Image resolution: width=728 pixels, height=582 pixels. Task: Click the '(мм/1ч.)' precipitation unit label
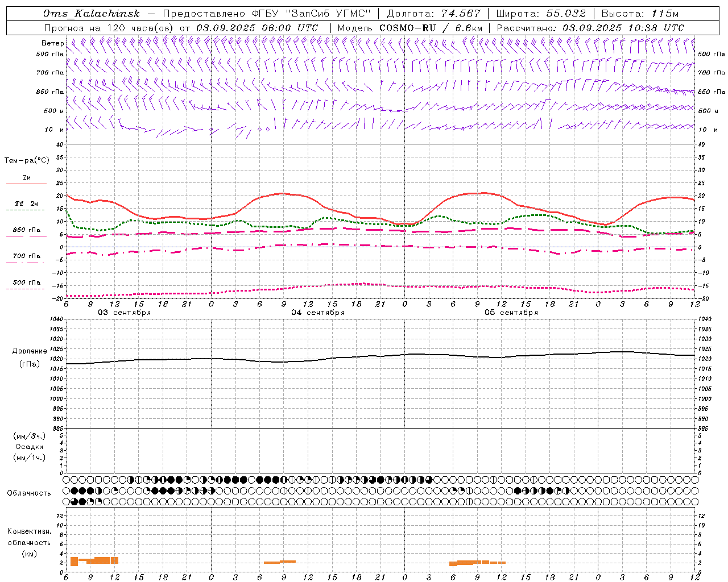pos(30,458)
